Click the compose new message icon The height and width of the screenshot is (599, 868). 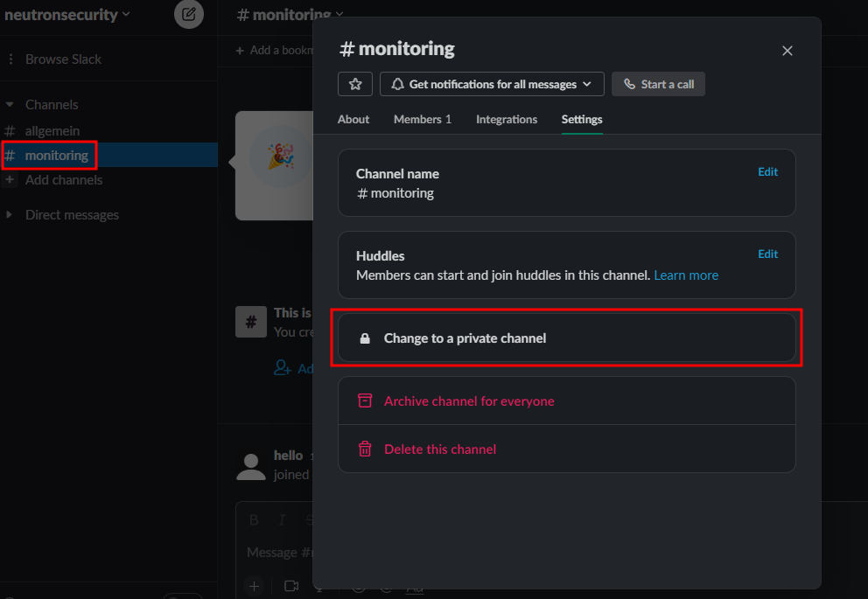188,14
